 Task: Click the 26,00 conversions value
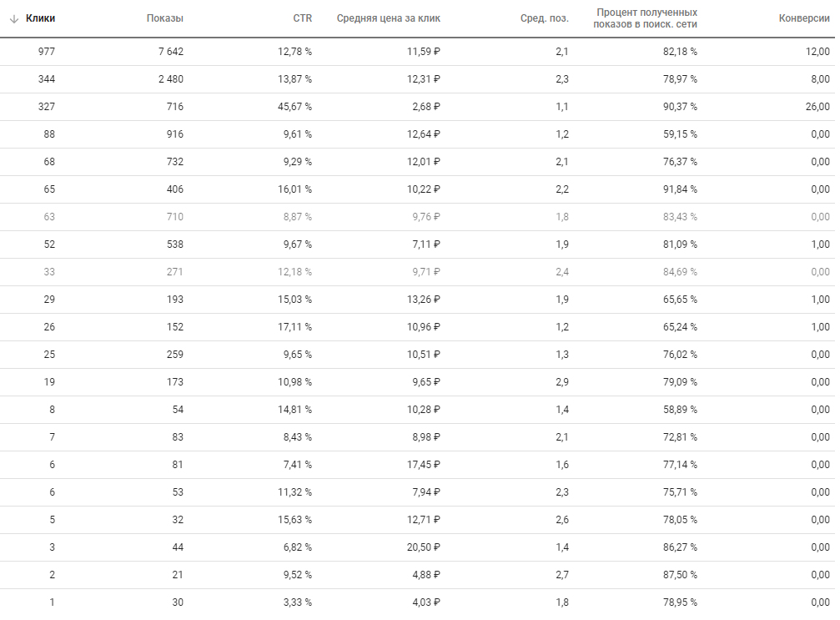[817, 107]
